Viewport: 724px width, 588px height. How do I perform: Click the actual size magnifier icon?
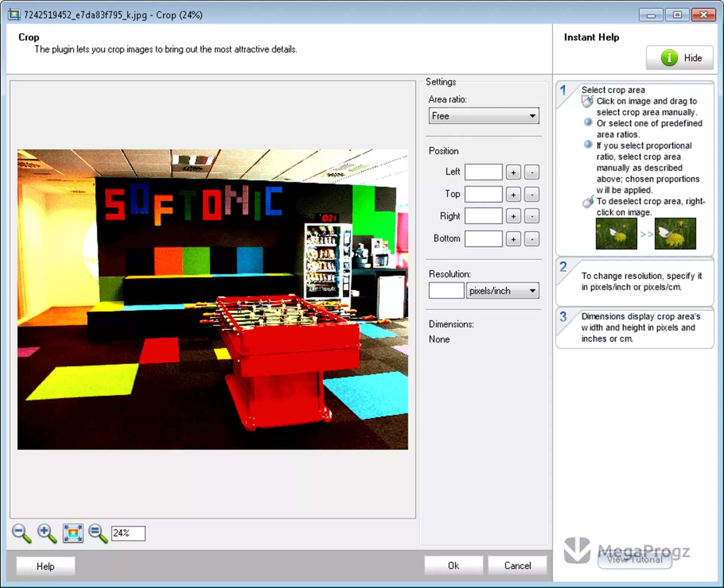(98, 533)
